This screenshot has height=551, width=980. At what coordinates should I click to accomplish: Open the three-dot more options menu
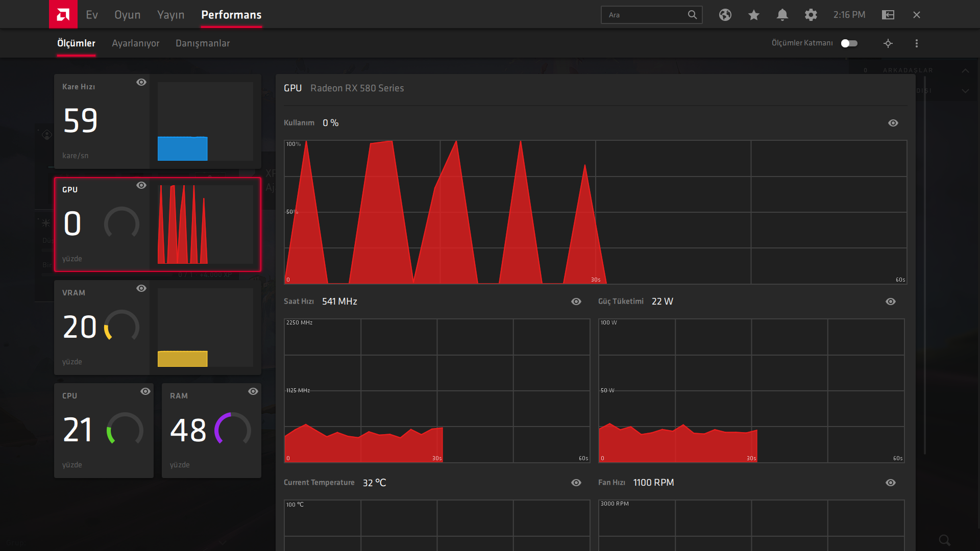click(917, 43)
